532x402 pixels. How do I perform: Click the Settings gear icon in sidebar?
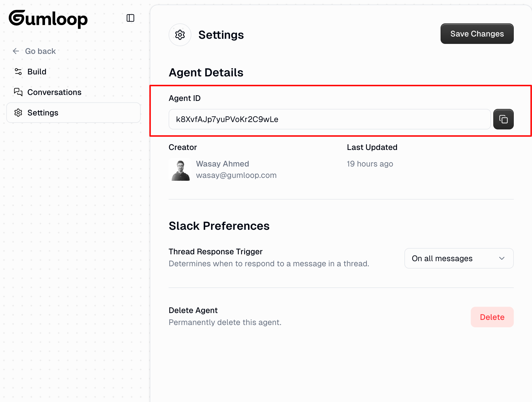pos(18,113)
